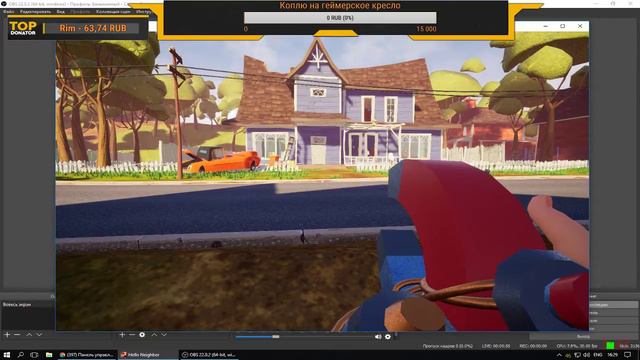The image size is (640, 360).
Task: Switch to the Hello Neighbor taskbar window
Action: coord(147,355)
